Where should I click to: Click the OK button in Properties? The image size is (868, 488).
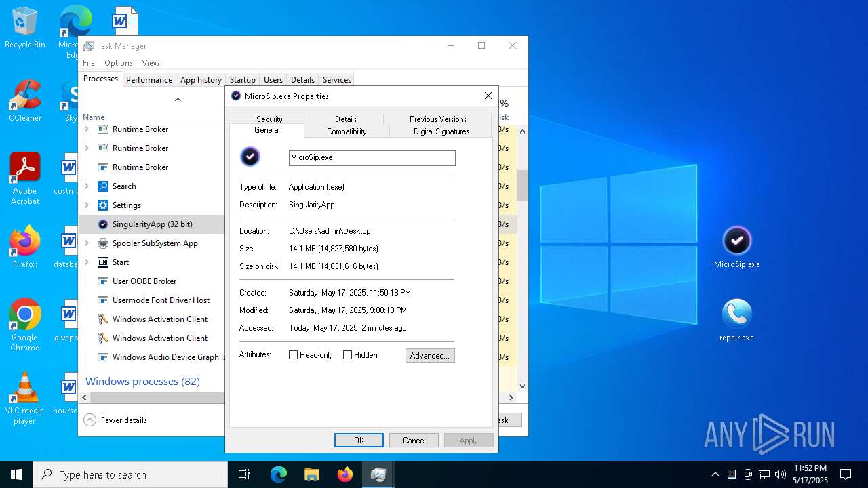(x=359, y=441)
